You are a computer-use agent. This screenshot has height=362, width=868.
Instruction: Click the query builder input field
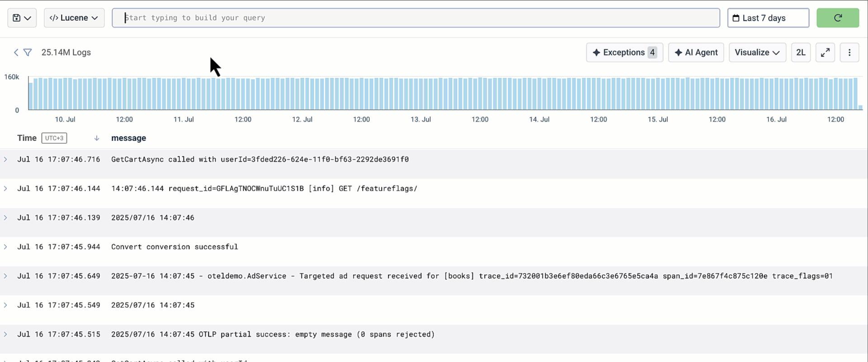(x=416, y=18)
